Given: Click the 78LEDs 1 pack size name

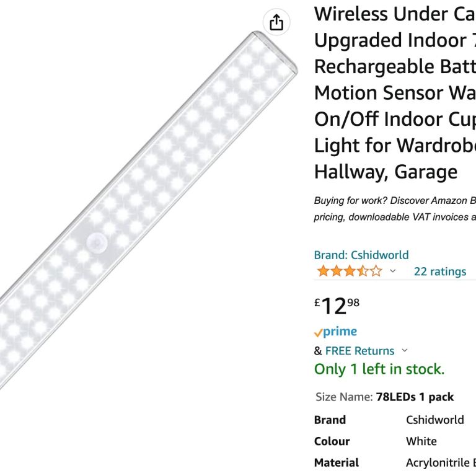Looking at the screenshot, I should point(415,397).
